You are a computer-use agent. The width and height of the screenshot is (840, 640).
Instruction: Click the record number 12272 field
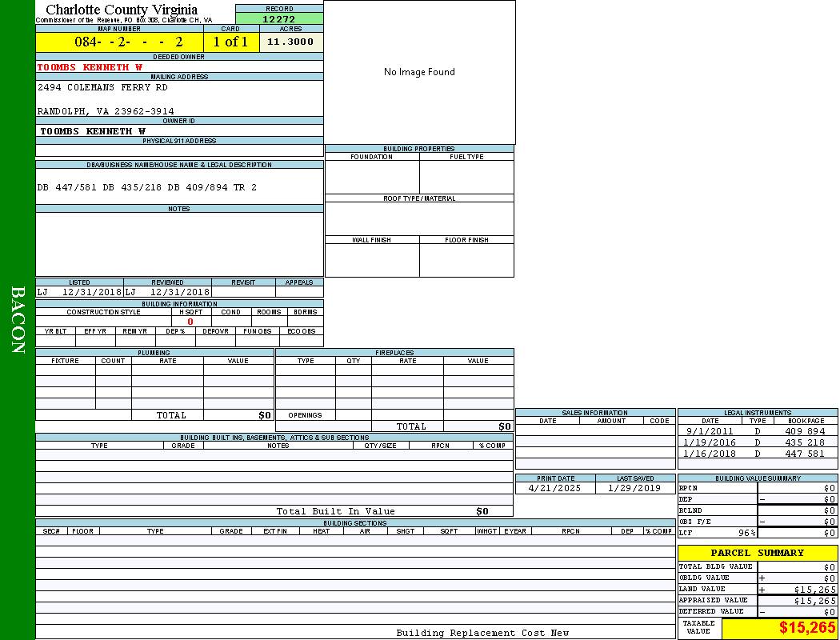coord(279,18)
